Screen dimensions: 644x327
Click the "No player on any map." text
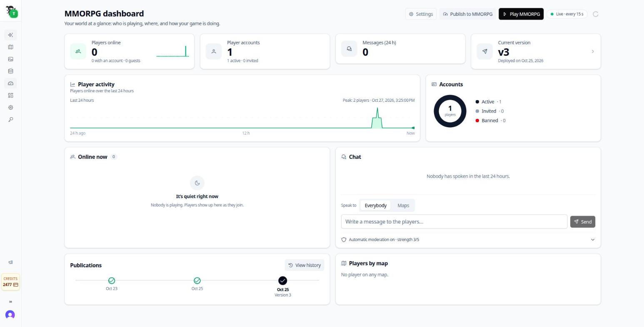(364, 275)
